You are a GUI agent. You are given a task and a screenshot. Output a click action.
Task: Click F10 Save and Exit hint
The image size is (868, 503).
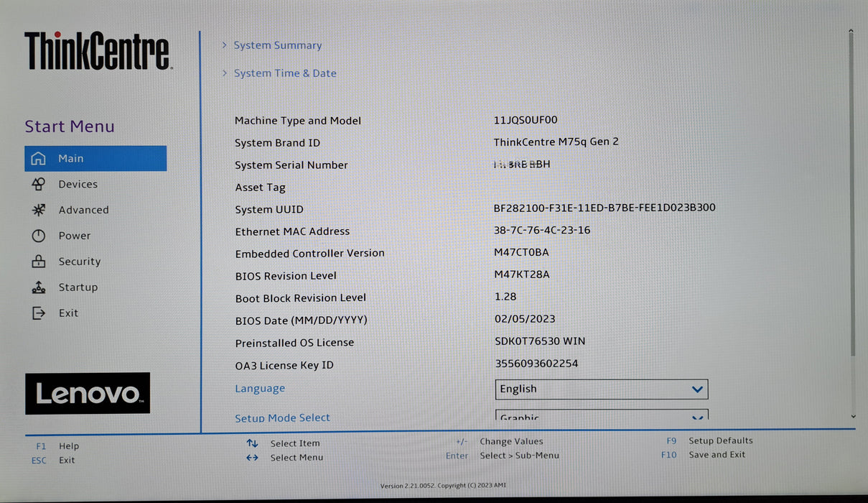click(x=704, y=455)
